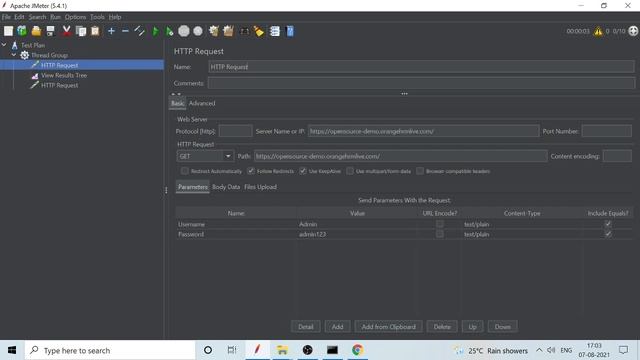Save the test plan with disk icon
Screen dimensions: 640x360
coord(50,31)
